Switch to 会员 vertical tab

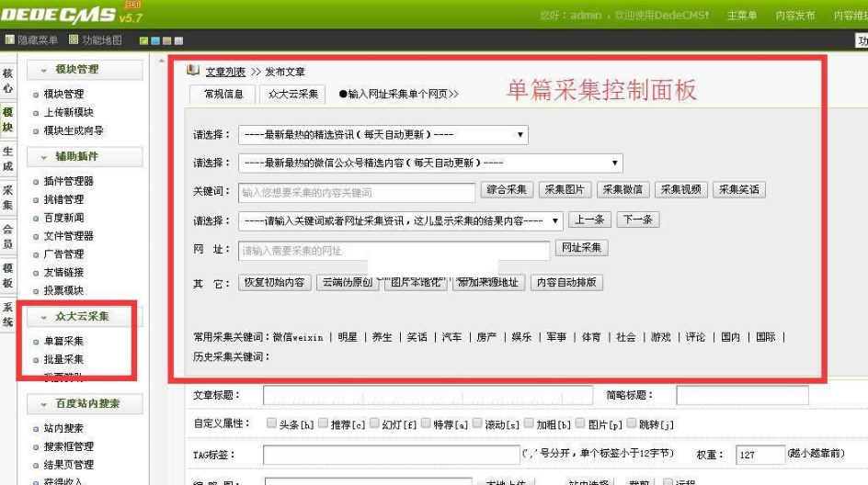coord(7,237)
